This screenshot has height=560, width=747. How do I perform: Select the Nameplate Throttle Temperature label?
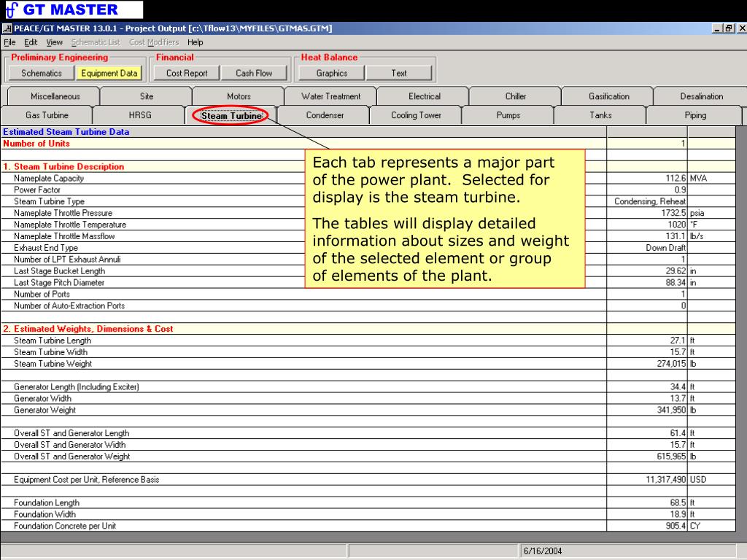[70, 225]
